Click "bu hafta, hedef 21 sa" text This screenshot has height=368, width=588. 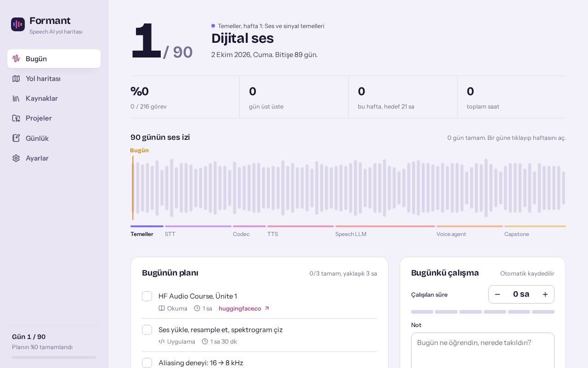(386, 106)
